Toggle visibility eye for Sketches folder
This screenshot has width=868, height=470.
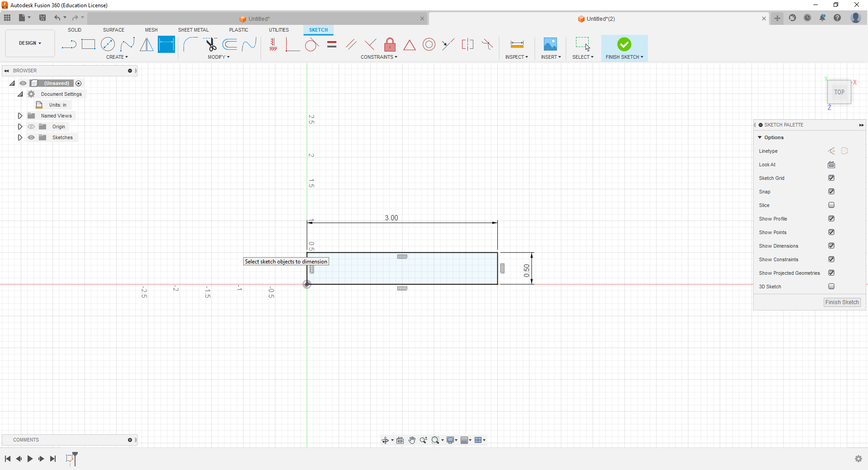click(x=31, y=137)
